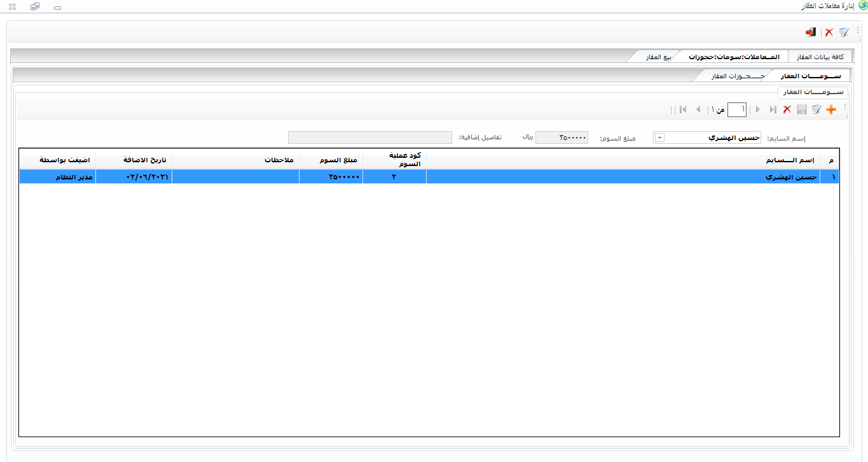Click the orange plus add-record icon
The width and height of the screenshot is (868, 462).
[830, 110]
